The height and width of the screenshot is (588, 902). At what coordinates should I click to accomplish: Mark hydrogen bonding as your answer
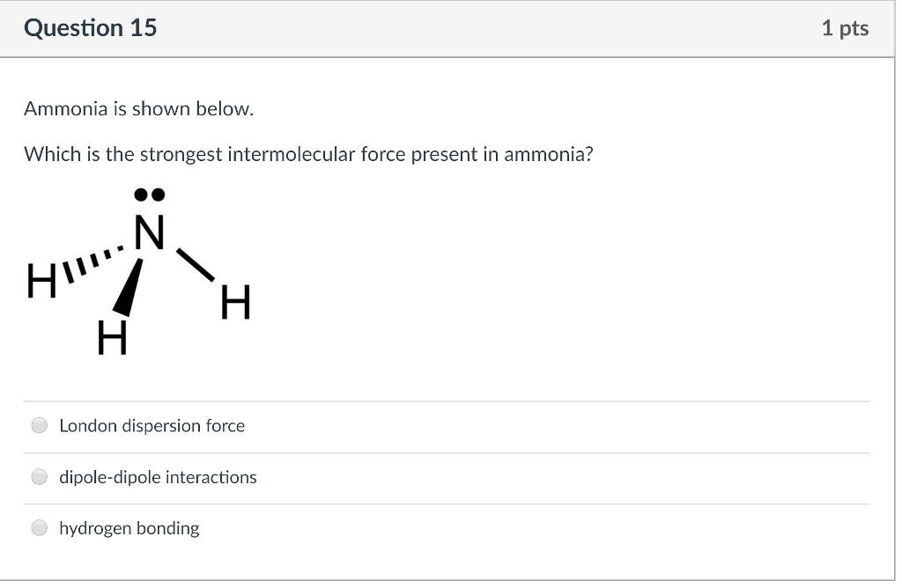point(39,527)
